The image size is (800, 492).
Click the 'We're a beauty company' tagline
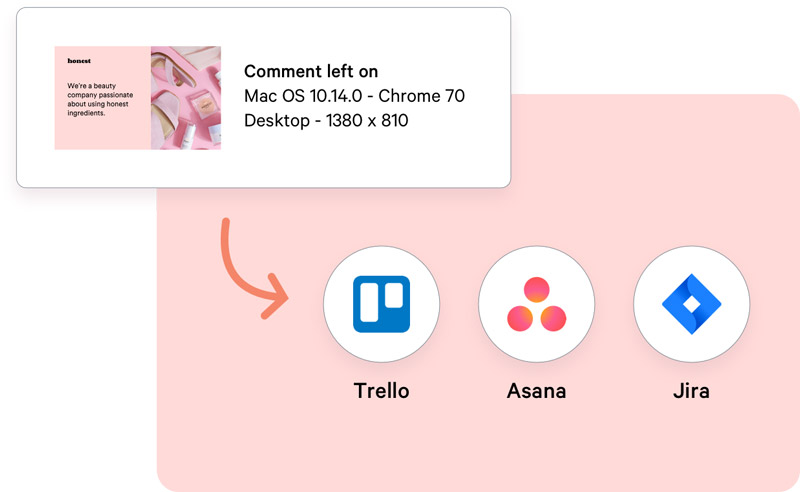[x=100, y=100]
